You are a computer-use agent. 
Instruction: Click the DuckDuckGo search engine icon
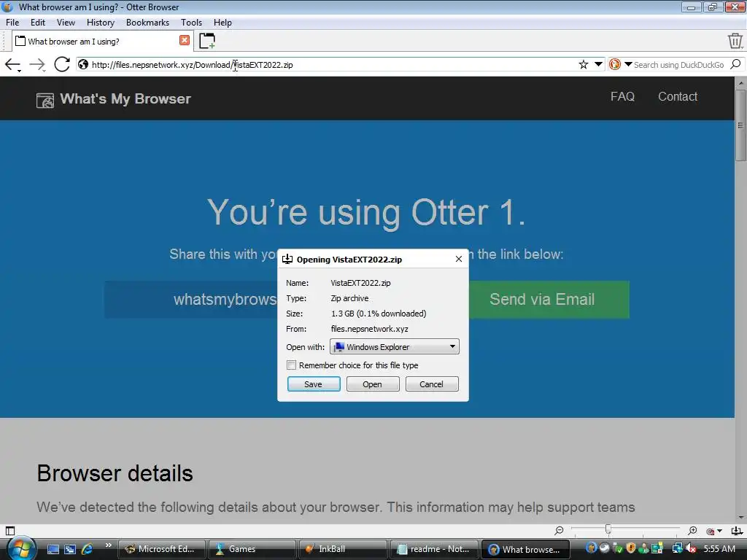click(x=614, y=64)
